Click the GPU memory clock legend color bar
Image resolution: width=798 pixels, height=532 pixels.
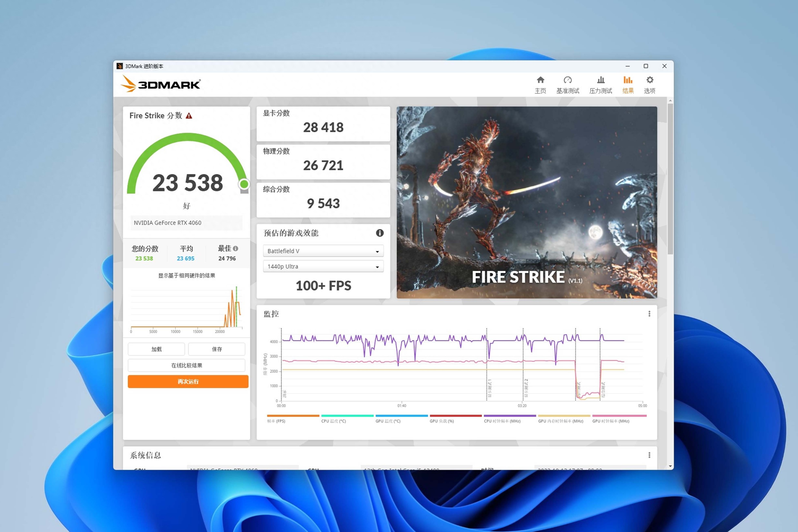(564, 416)
